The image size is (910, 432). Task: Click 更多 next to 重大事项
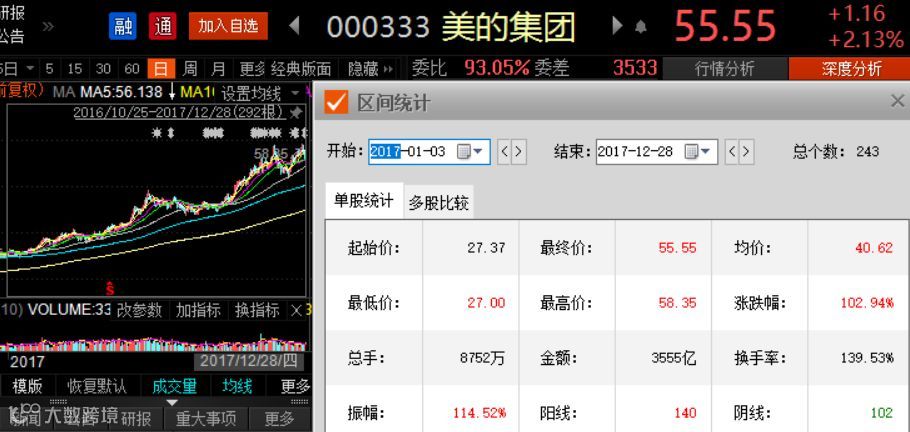279,419
